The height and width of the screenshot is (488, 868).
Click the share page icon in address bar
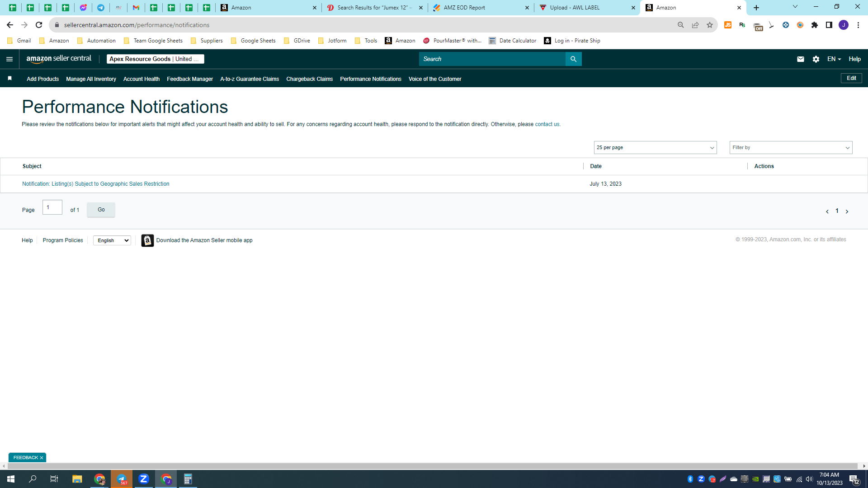click(x=695, y=25)
